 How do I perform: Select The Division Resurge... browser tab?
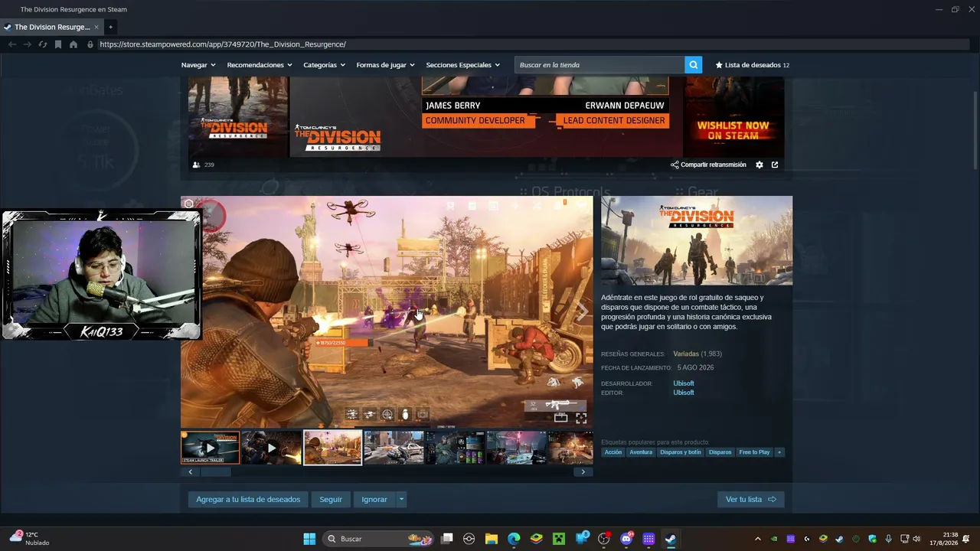(x=52, y=27)
